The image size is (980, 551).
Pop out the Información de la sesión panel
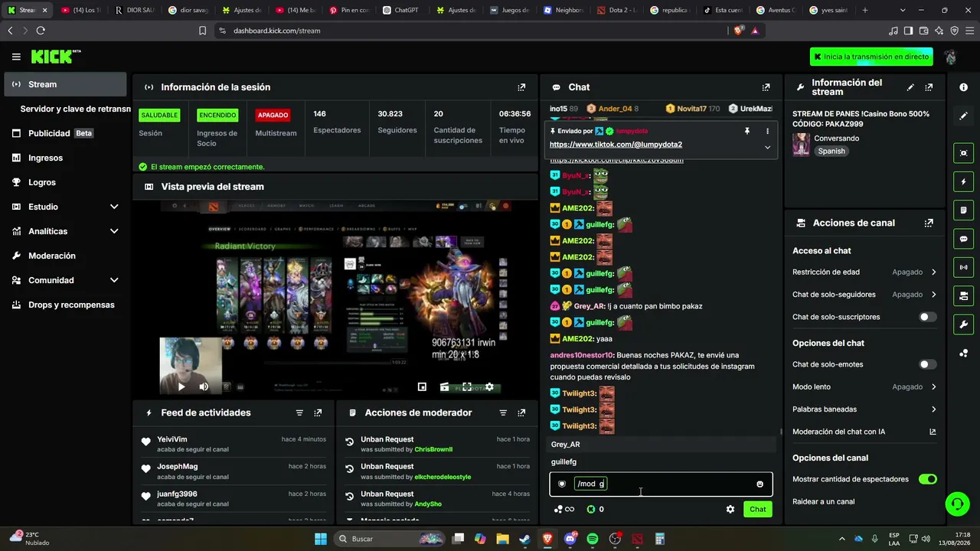(x=521, y=87)
